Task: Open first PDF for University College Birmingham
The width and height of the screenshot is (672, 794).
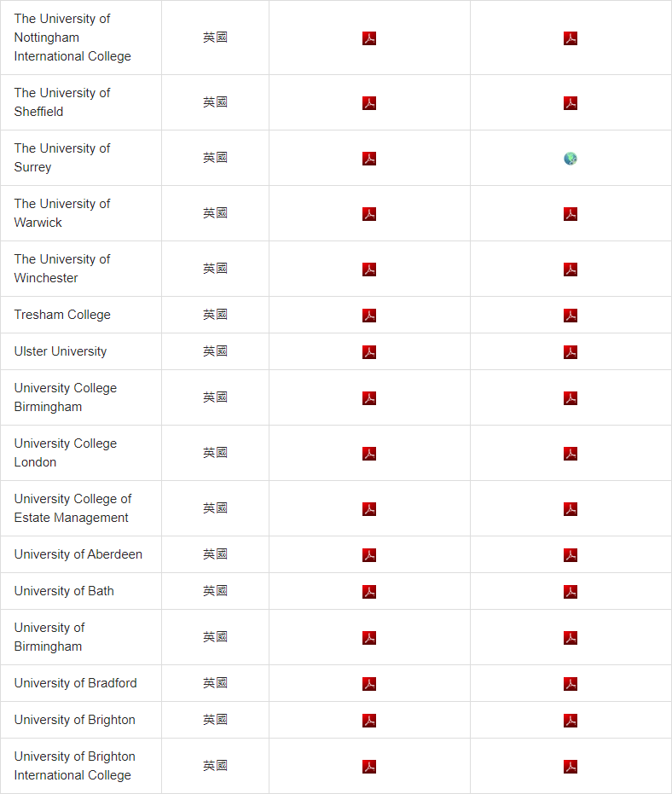Action: 369,398
